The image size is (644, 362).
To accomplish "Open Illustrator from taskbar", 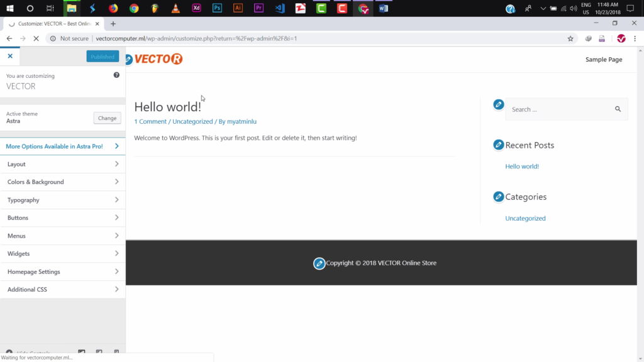I will (238, 8).
